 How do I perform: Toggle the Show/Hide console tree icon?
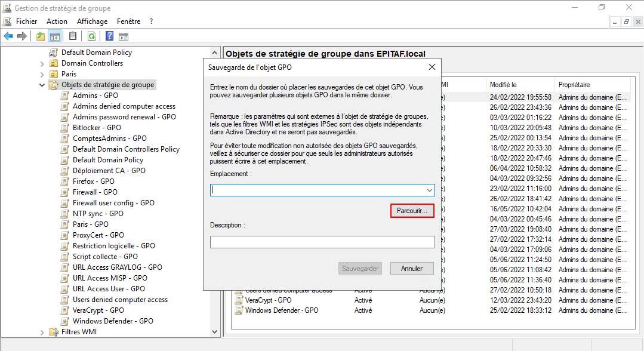click(55, 36)
